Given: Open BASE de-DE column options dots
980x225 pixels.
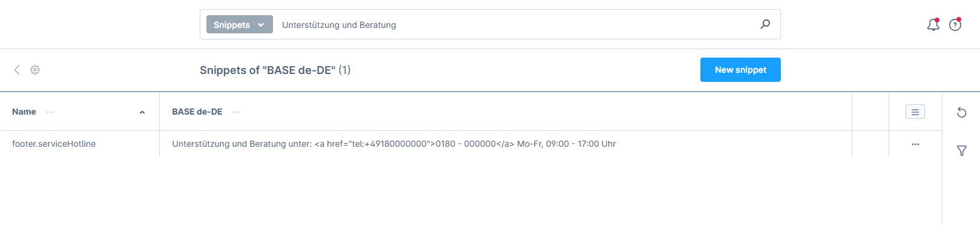Looking at the screenshot, I should pos(236,112).
